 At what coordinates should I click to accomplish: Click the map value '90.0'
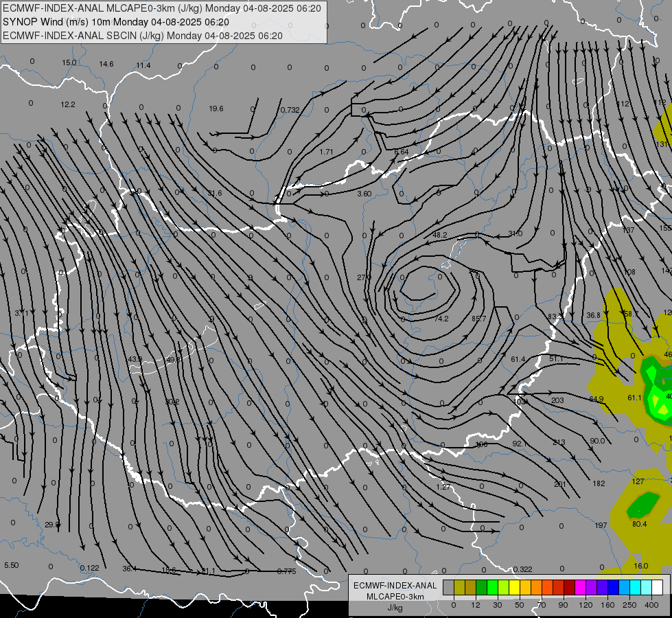tap(597, 441)
